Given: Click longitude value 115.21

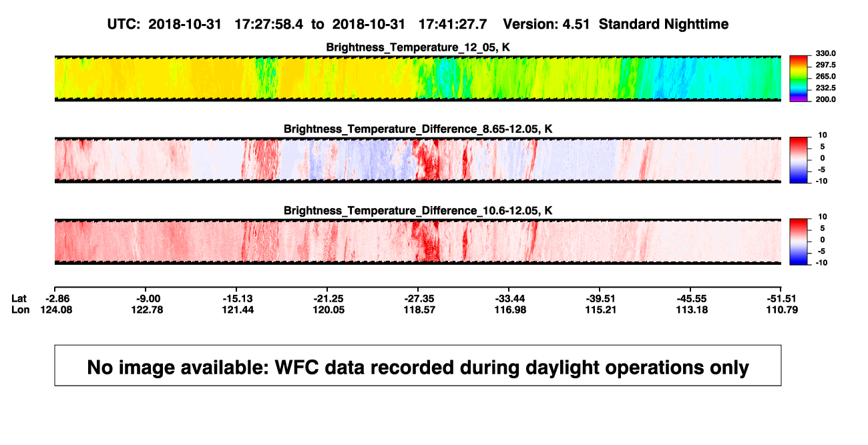Looking at the screenshot, I should (601, 310).
